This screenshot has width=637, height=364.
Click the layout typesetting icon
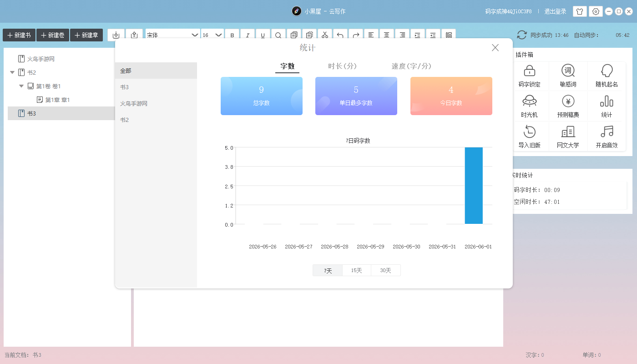[449, 35]
